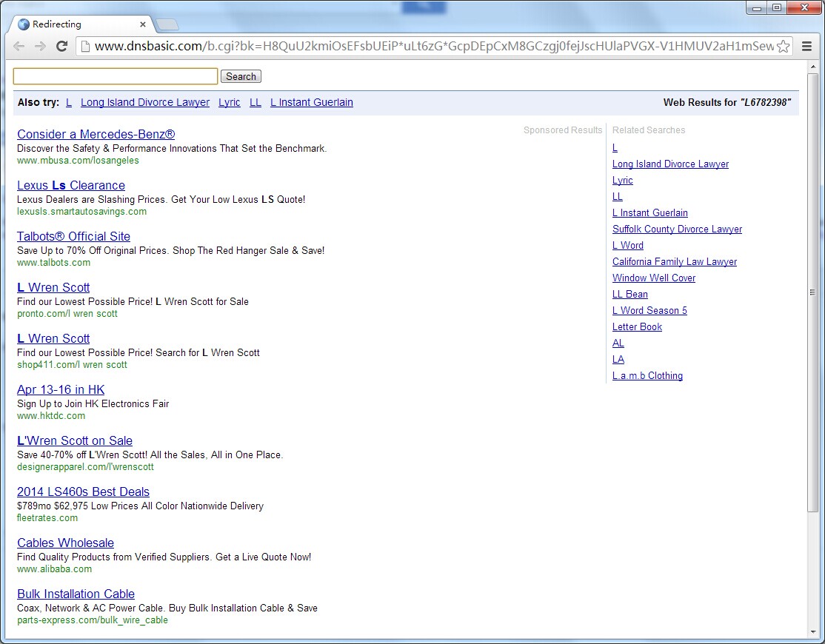Click the browser forward arrow
The height and width of the screenshot is (644, 825).
pyautogui.click(x=40, y=46)
